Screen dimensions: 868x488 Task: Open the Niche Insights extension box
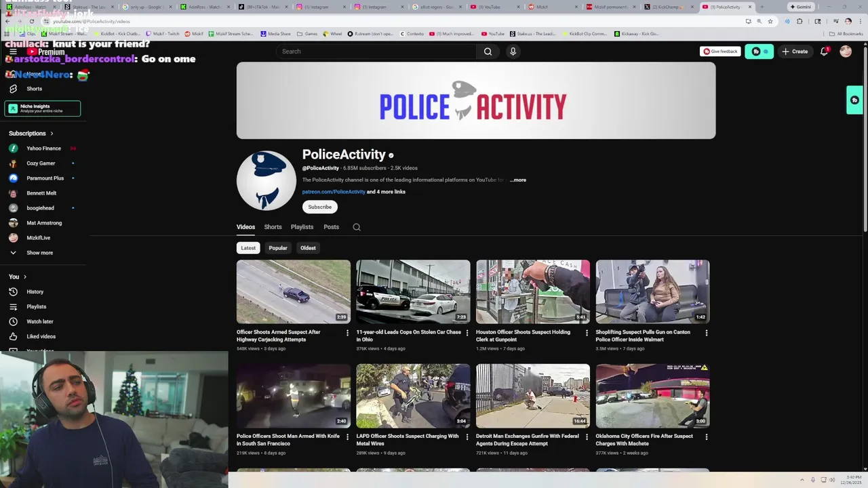pyautogui.click(x=43, y=108)
